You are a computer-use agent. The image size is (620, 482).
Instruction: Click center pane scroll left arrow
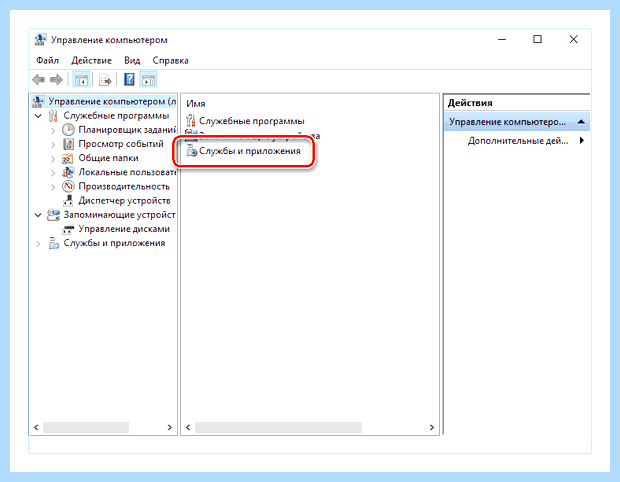click(x=188, y=427)
